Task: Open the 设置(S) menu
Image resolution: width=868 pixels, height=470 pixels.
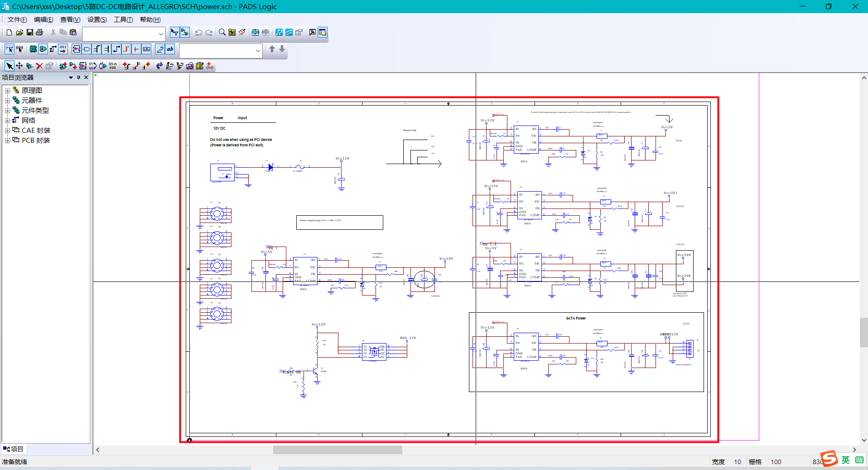Action: click(97, 19)
